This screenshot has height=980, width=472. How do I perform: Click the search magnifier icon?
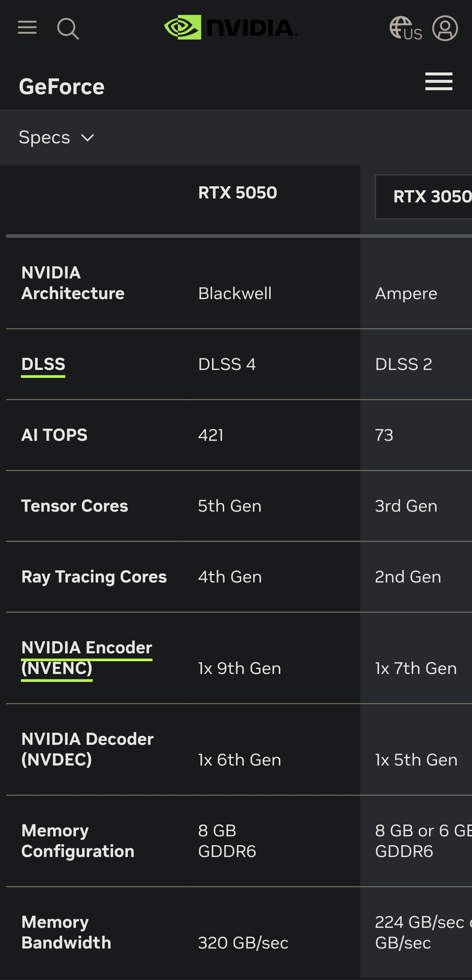[x=68, y=29]
